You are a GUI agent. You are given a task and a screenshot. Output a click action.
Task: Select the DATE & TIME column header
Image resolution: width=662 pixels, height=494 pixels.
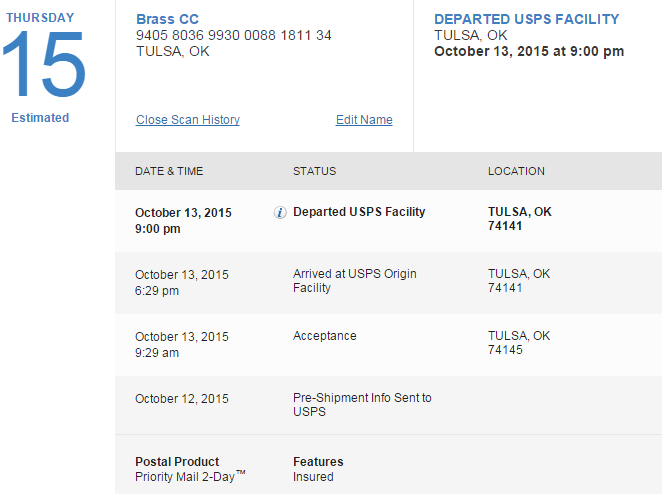tap(169, 171)
